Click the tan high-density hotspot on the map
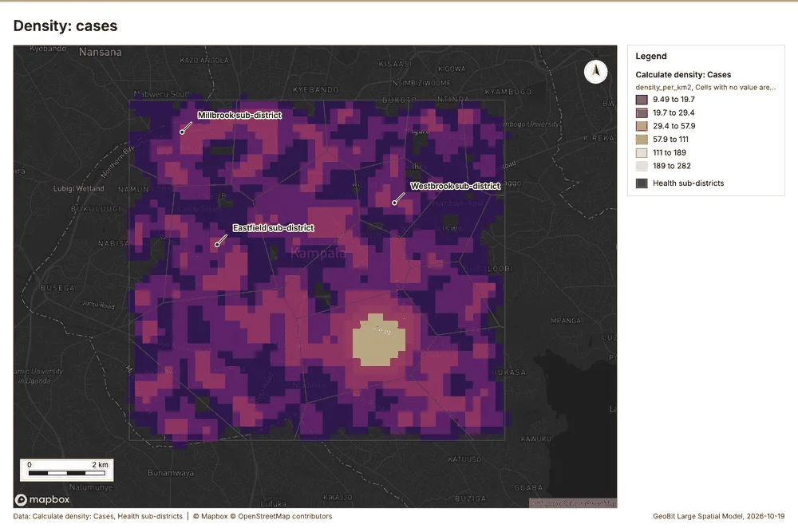 coord(378,340)
